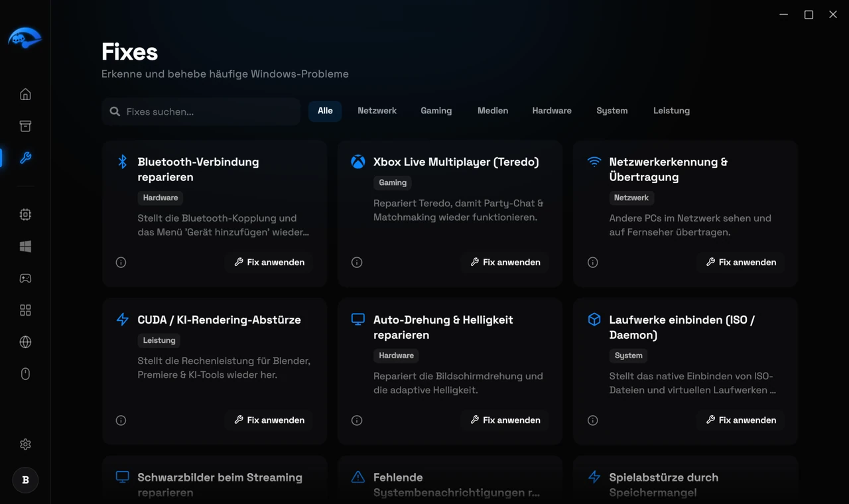849x504 pixels.
Task: Click the Spielabstürze durch Speichermangel title
Action: tap(663, 485)
